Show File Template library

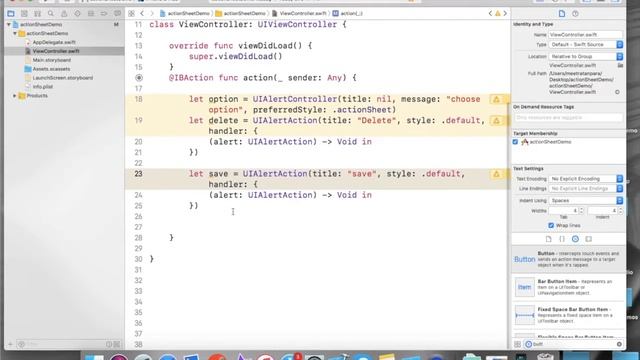(x=548, y=239)
